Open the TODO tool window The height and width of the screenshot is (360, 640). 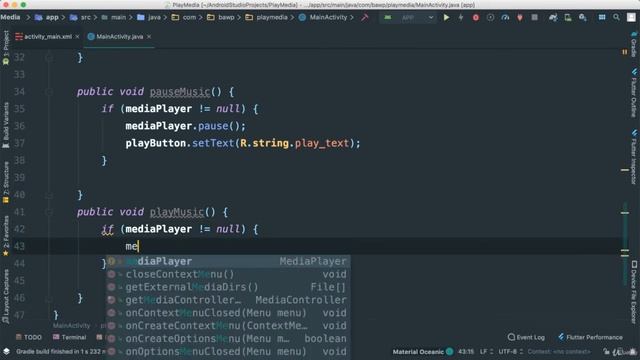(29, 337)
